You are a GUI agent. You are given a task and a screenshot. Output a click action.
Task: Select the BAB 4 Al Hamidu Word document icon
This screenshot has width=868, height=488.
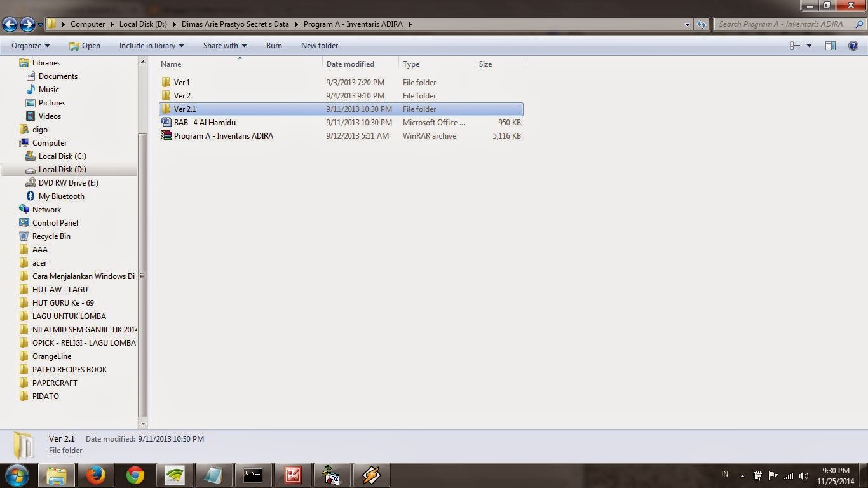click(166, 123)
